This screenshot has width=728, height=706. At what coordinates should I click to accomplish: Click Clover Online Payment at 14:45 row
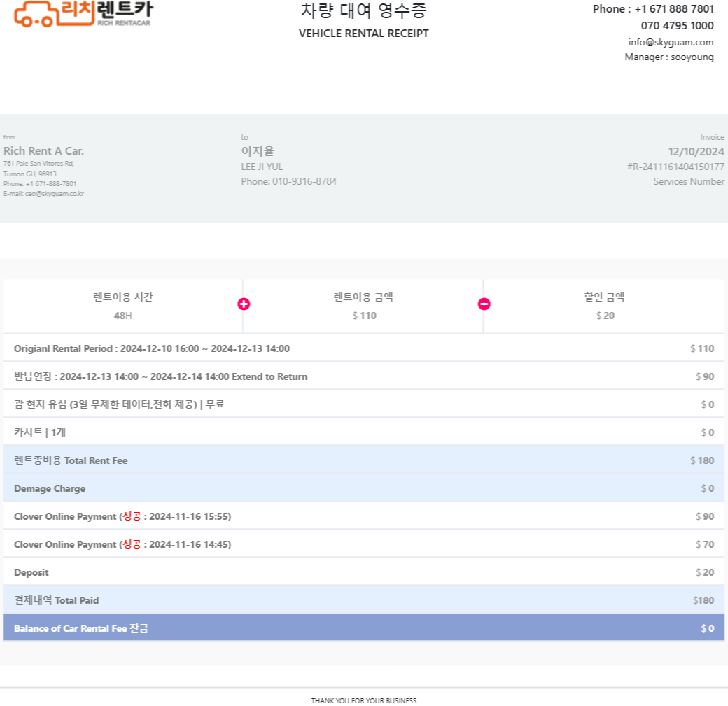pyautogui.click(x=364, y=544)
